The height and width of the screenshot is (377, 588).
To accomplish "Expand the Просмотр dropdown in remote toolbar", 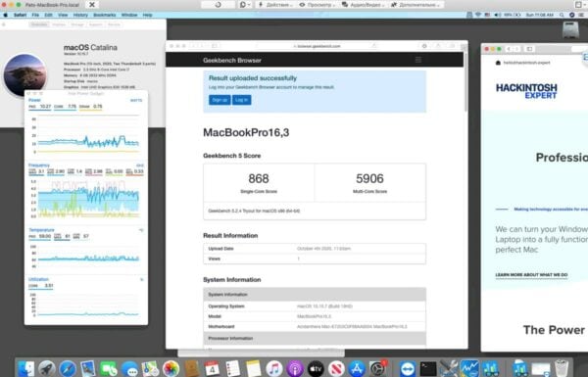I will 318,5.
